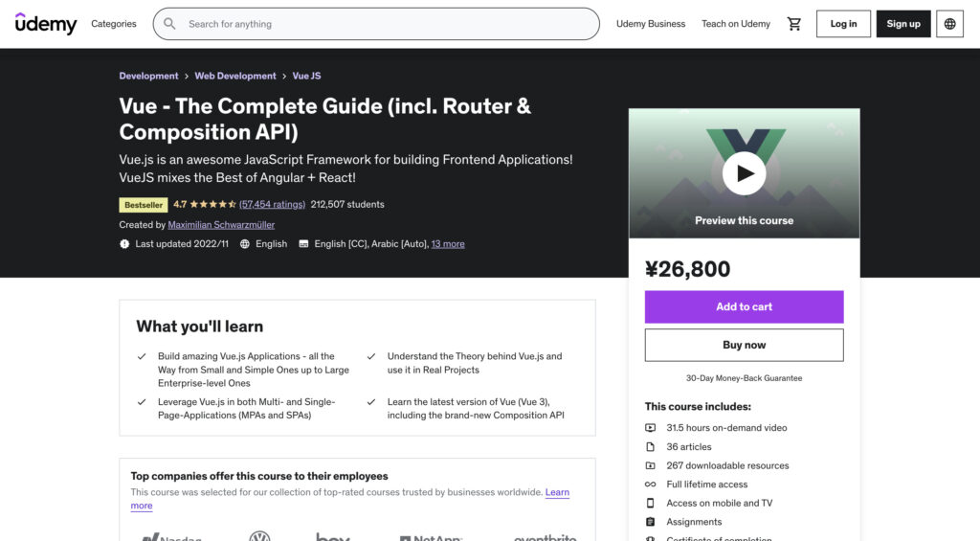Click the Full lifetime access text

[707, 485]
